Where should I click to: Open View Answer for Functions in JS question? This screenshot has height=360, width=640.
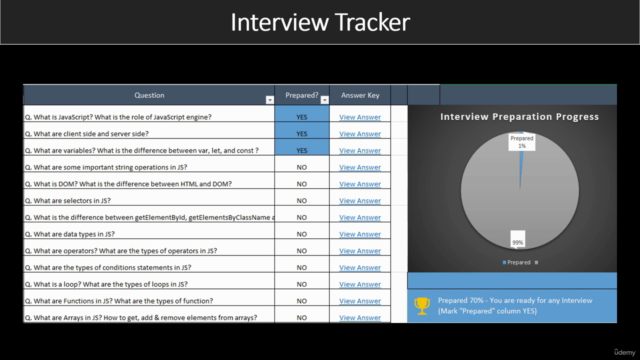[360, 301]
